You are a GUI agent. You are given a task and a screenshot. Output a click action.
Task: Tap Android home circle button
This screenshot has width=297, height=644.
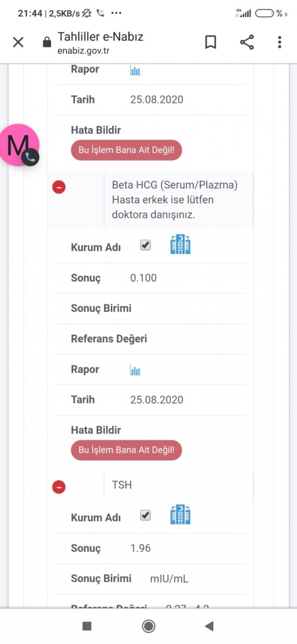pos(148,626)
